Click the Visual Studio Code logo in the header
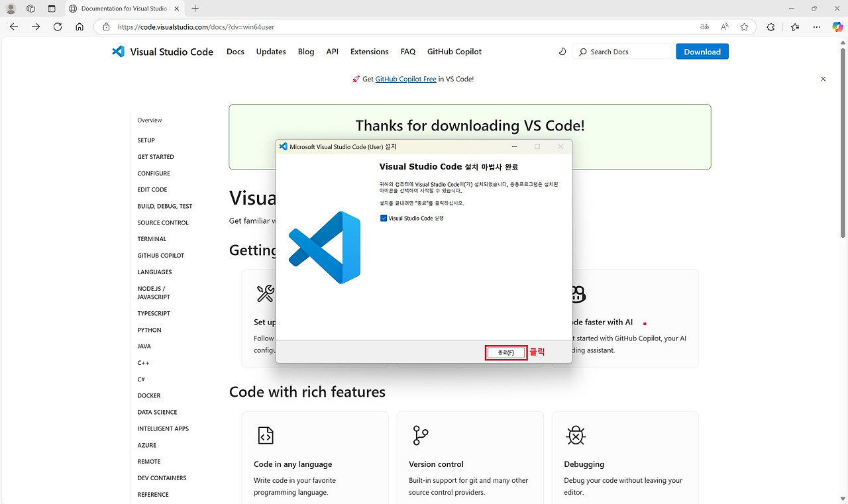The height and width of the screenshot is (504, 848). pos(118,51)
